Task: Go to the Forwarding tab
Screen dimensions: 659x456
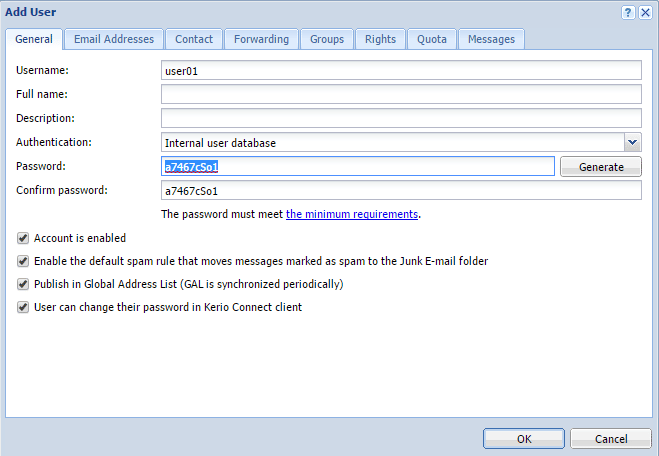Action: pos(261,39)
